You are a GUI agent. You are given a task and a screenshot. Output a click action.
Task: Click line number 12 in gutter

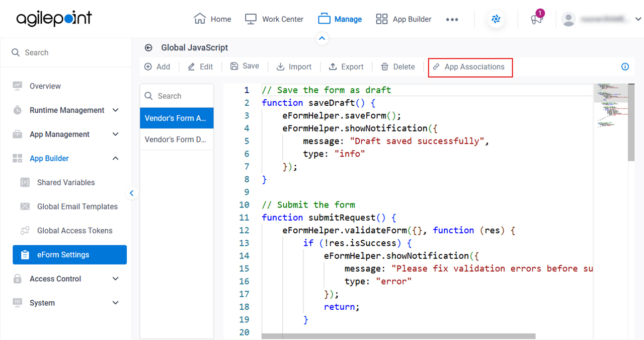click(244, 230)
